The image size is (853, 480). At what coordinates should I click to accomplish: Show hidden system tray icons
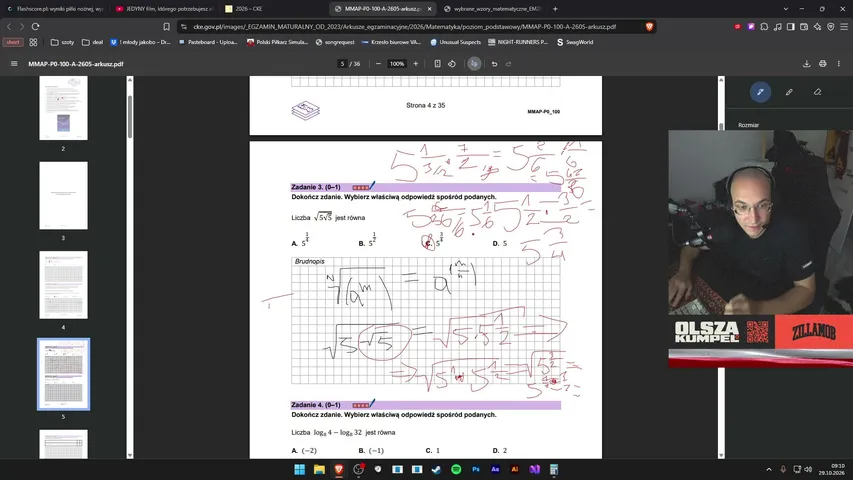point(769,469)
